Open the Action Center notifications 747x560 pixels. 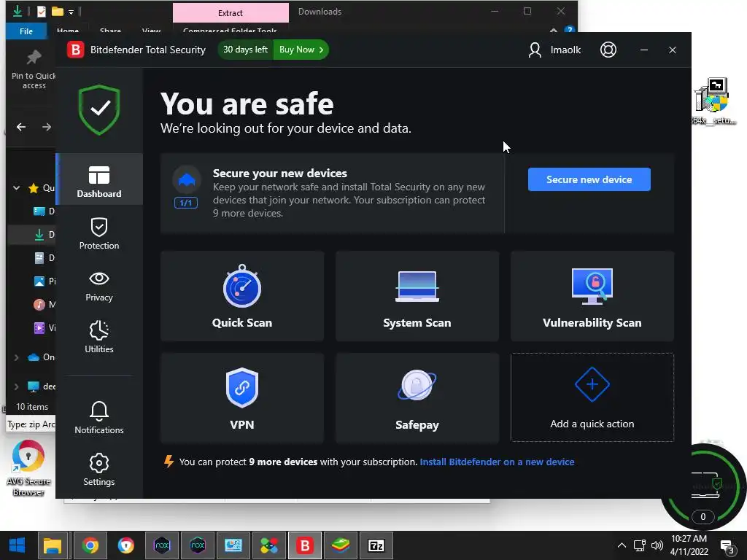tap(727, 547)
